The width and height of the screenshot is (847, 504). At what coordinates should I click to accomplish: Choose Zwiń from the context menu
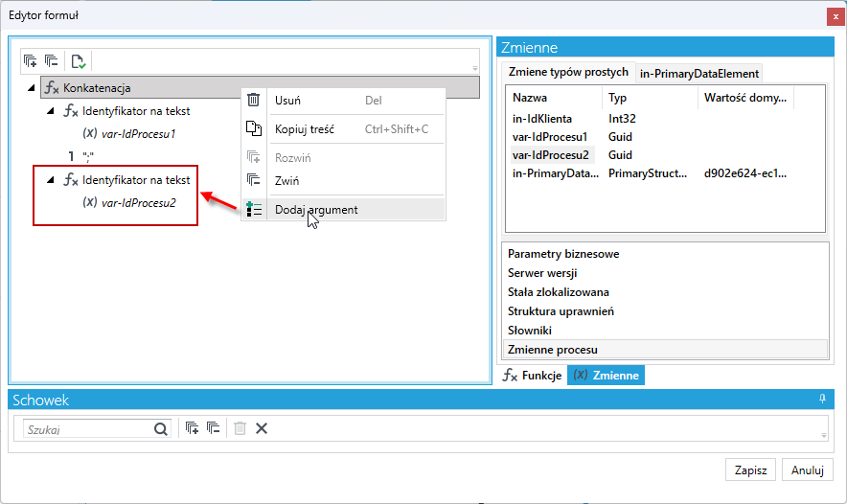point(343,181)
